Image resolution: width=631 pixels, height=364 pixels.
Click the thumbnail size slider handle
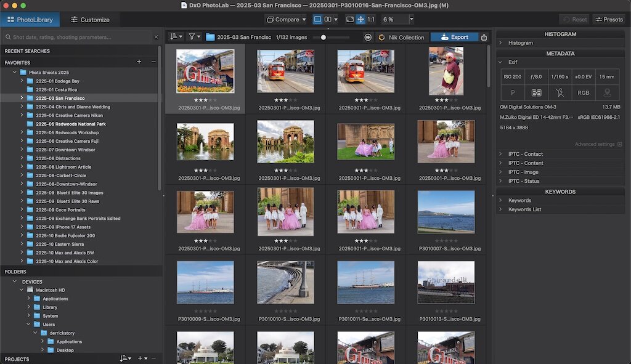pos(324,38)
